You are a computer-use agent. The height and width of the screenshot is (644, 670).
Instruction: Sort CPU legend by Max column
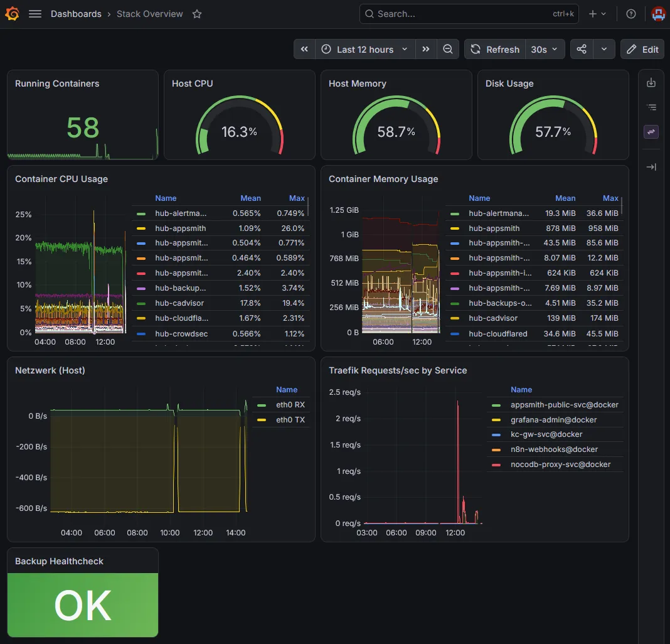click(297, 198)
